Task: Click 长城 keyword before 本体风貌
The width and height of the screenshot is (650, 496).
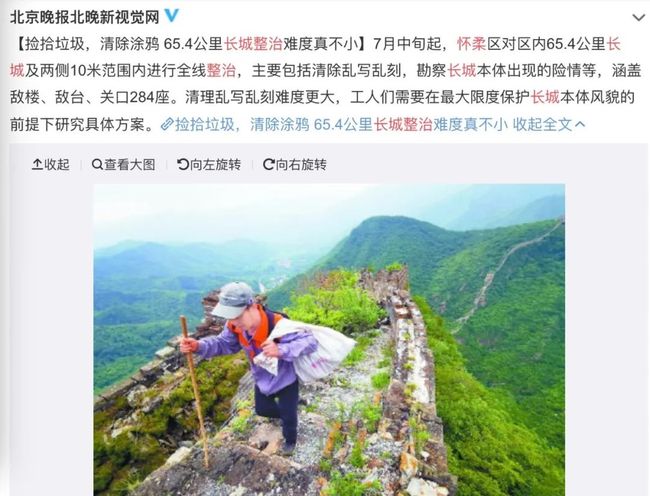Action: [545, 97]
